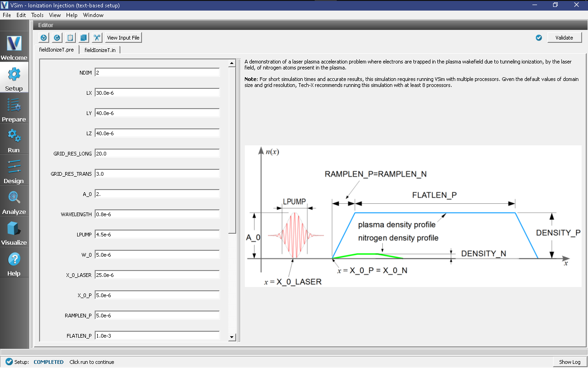This screenshot has width=588, height=368.
Task: Click the A_0 input field
Action: (157, 194)
